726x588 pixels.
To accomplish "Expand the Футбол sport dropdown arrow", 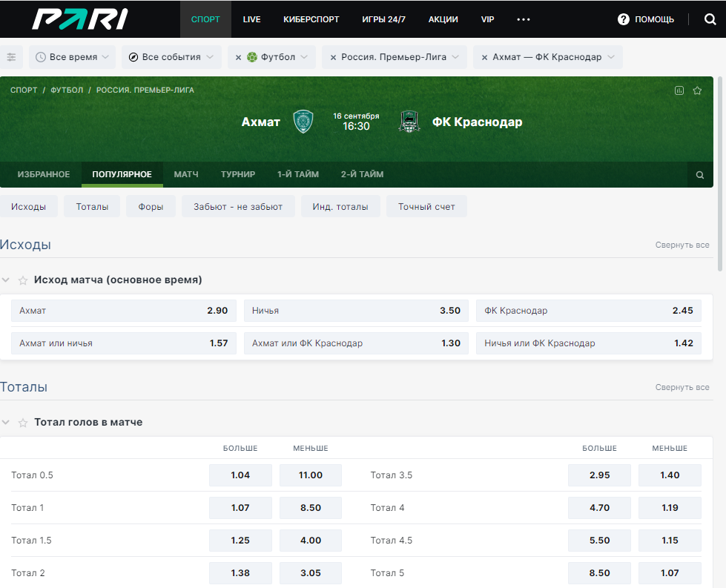I will click(304, 57).
